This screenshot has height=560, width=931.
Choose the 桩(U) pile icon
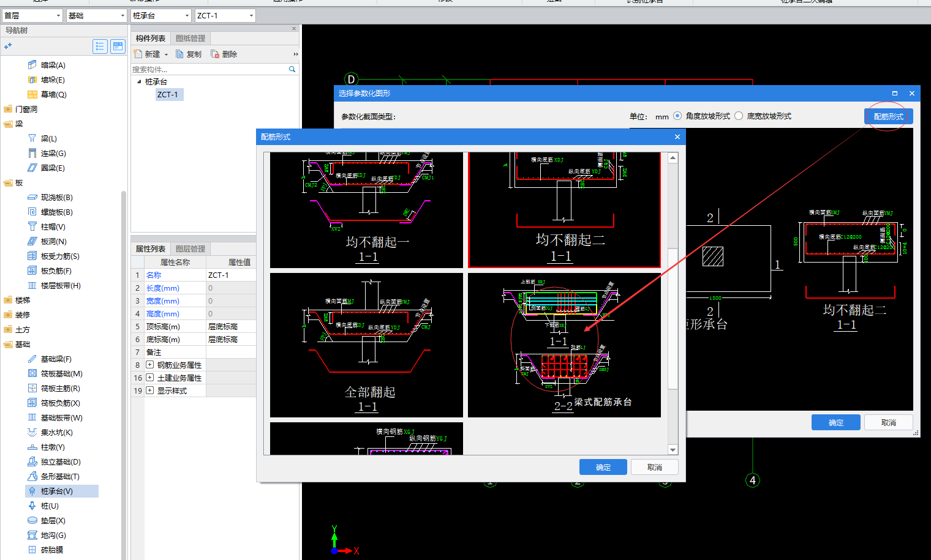[32, 506]
